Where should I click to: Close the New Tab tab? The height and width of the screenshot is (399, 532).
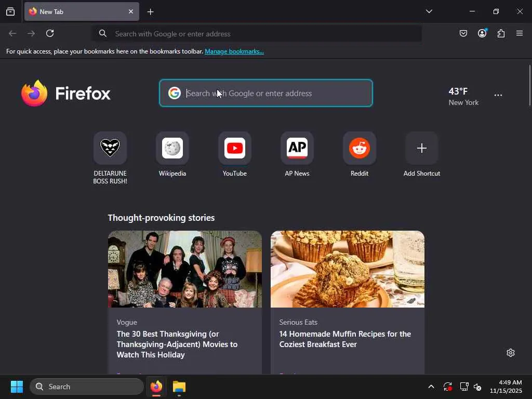tap(131, 11)
